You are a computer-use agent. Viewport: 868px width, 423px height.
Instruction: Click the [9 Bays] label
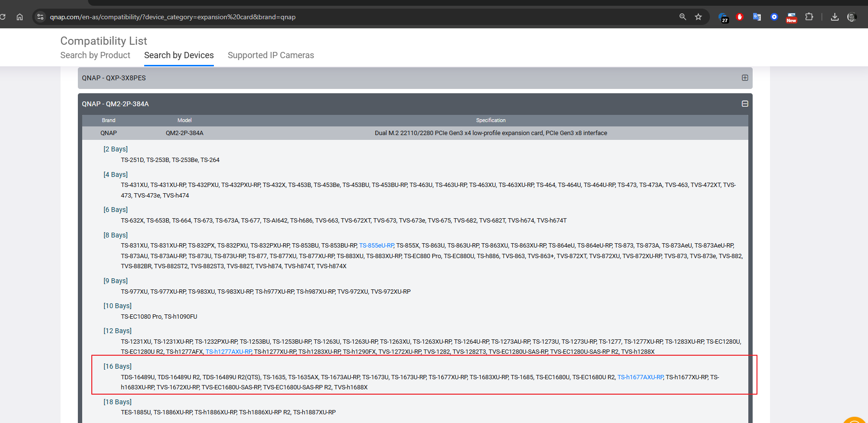[x=115, y=281]
